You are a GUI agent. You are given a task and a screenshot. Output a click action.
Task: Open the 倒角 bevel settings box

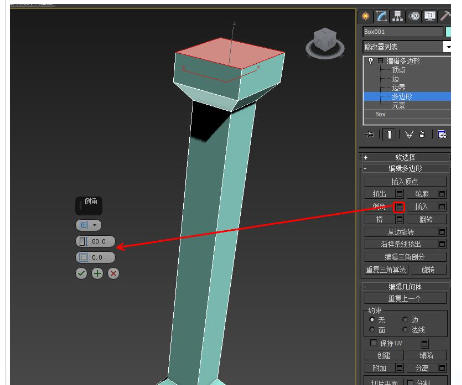(x=399, y=207)
